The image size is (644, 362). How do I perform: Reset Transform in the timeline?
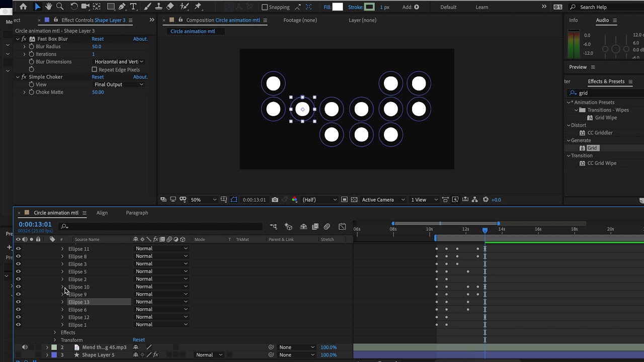(x=139, y=340)
